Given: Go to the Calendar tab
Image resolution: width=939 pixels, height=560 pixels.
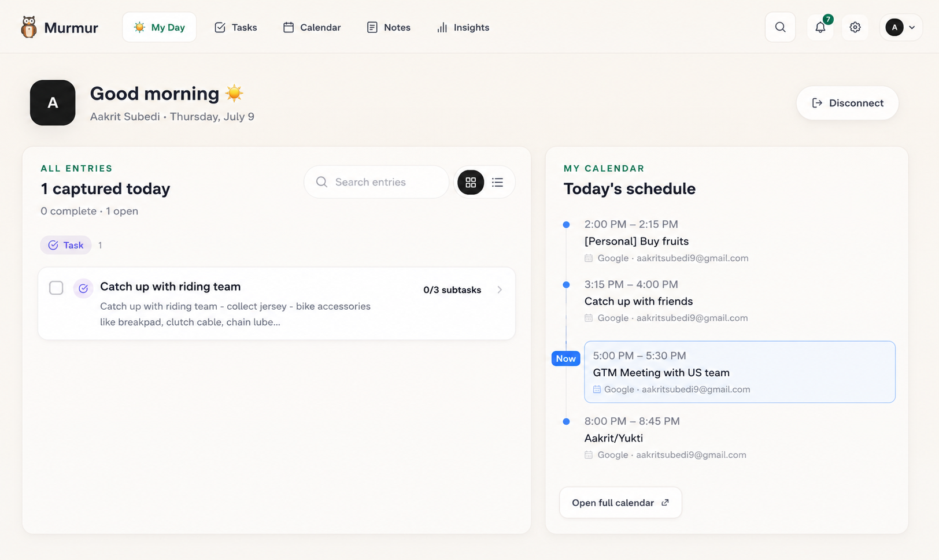Looking at the screenshot, I should (312, 27).
